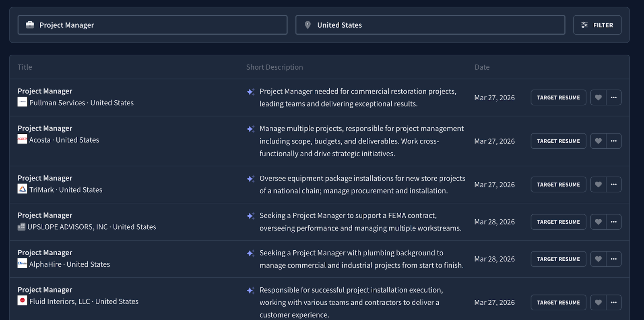
Task: Save the Acosta job using heart icon
Action: (x=598, y=141)
